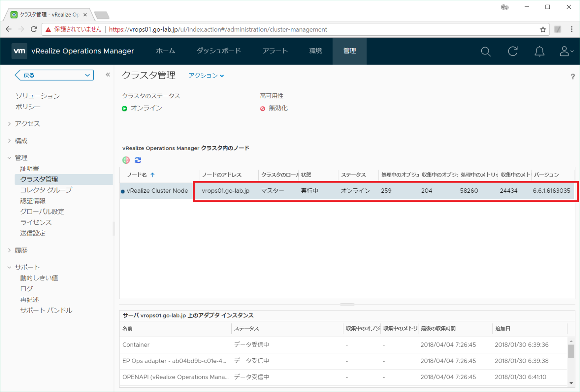Open ログ in the sidebar

tap(26, 289)
